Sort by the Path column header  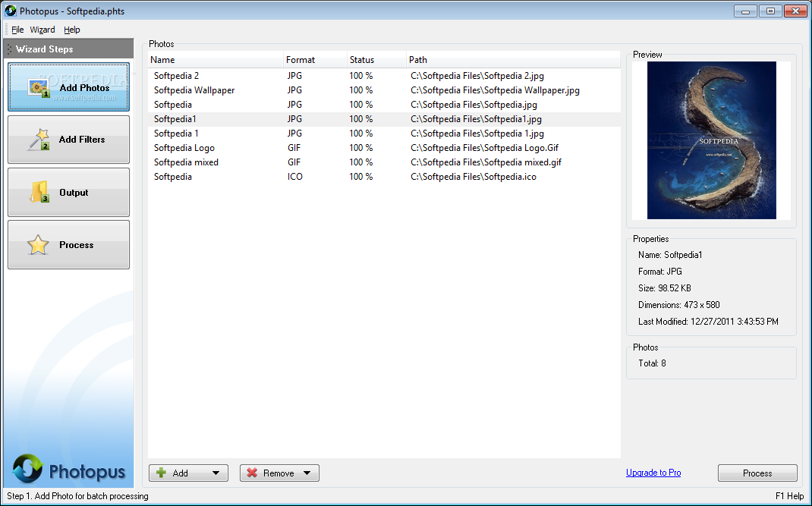pos(513,60)
